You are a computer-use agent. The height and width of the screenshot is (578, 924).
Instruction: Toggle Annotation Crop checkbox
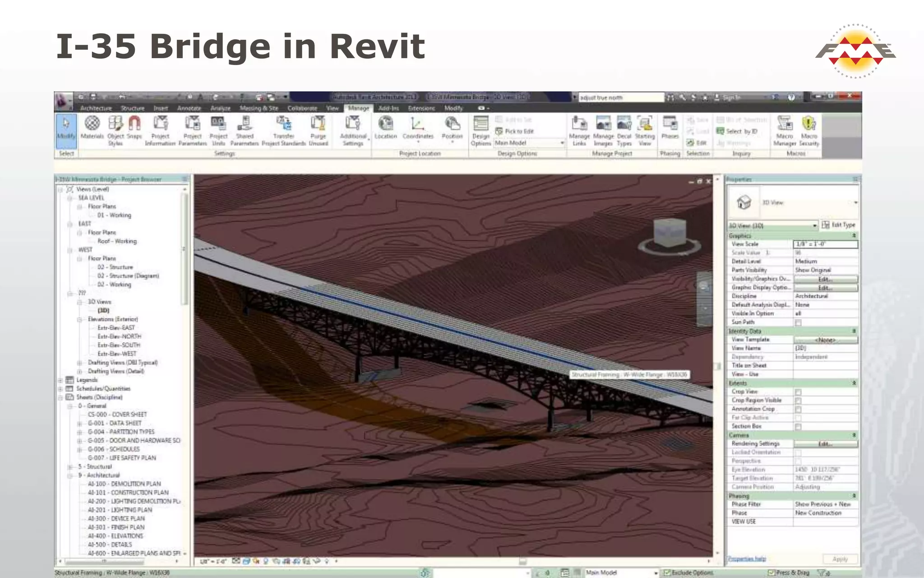[798, 409]
